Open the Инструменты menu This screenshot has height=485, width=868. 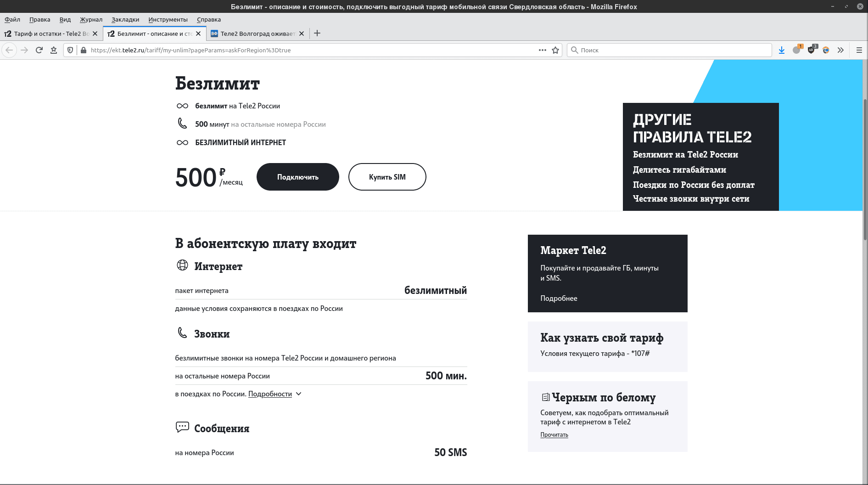click(168, 19)
